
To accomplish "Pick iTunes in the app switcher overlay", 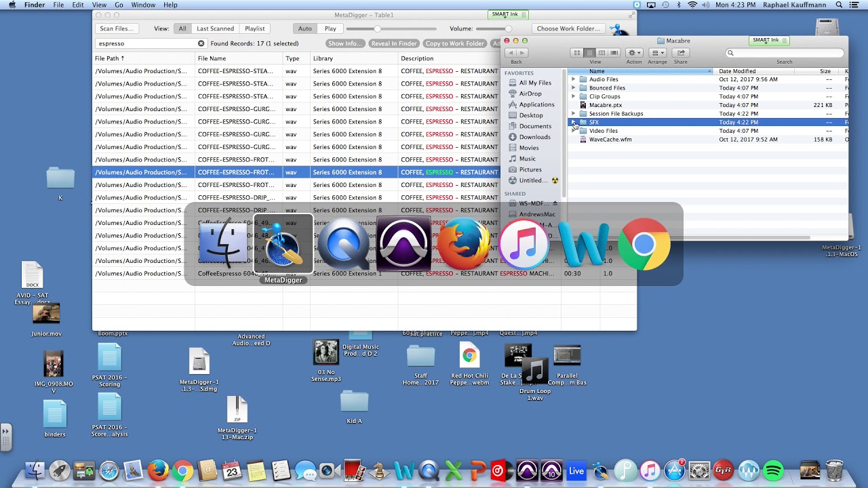I will pyautogui.click(x=524, y=244).
